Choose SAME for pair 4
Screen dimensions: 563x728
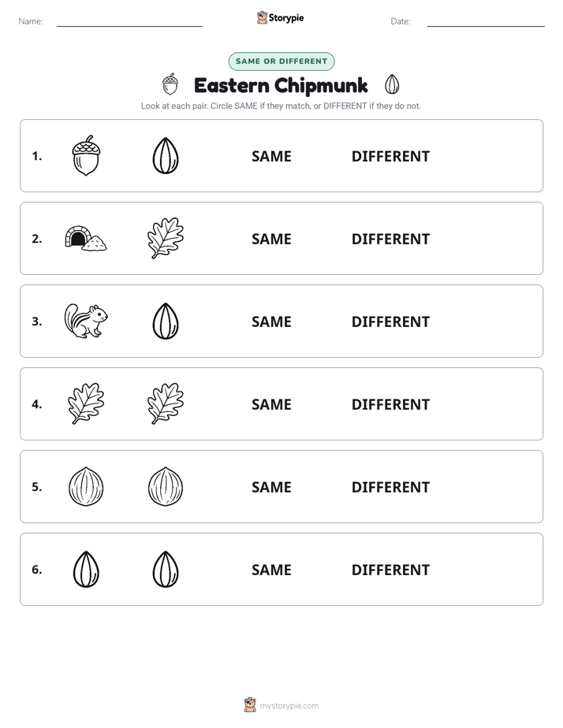tap(271, 404)
